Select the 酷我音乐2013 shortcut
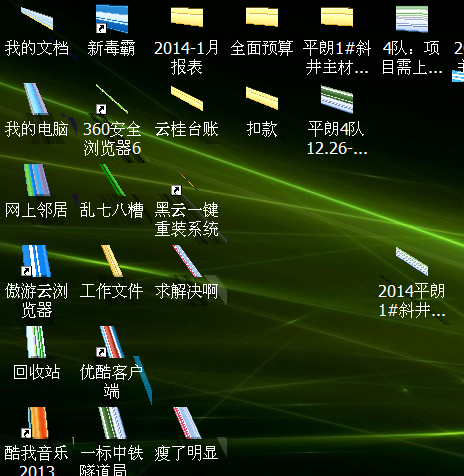Viewport: 464px width, 476px height. point(36,423)
